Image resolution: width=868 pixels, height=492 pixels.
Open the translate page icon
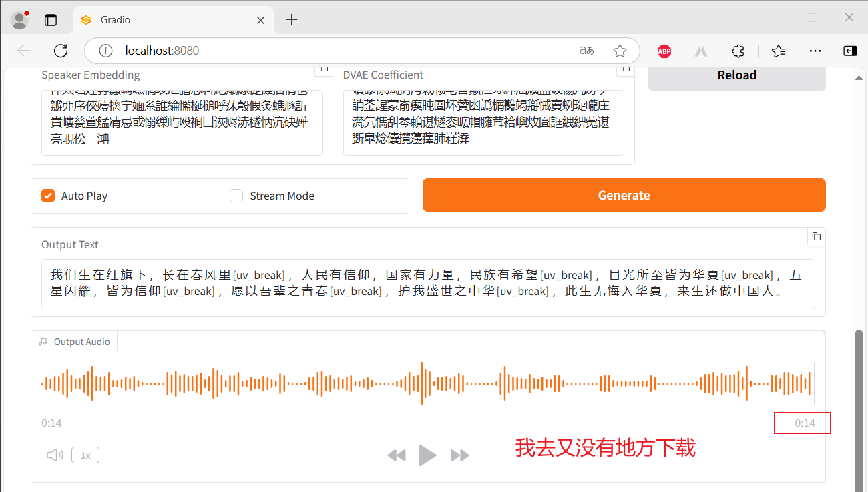click(587, 51)
